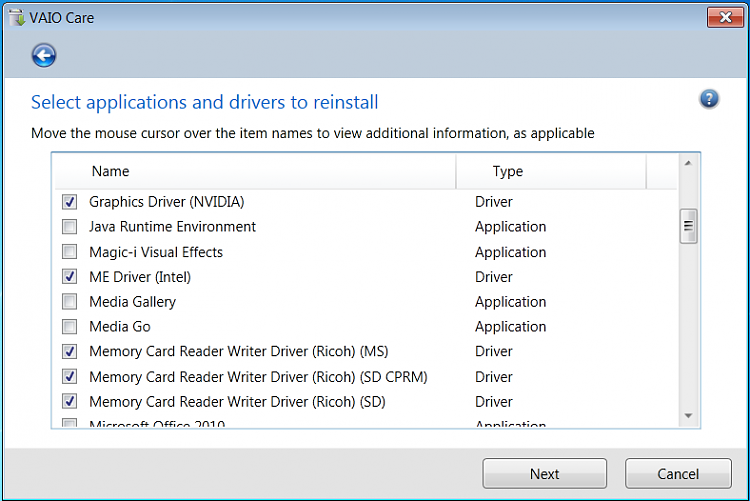Sort list by Name column header
The width and height of the screenshot is (750, 501).
click(x=255, y=171)
